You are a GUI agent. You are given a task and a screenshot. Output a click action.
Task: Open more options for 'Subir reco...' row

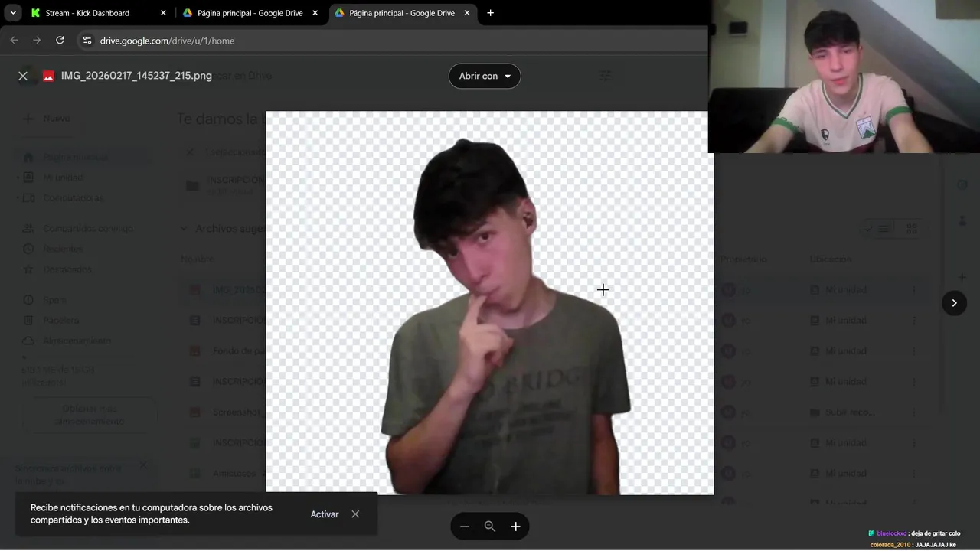[913, 412]
